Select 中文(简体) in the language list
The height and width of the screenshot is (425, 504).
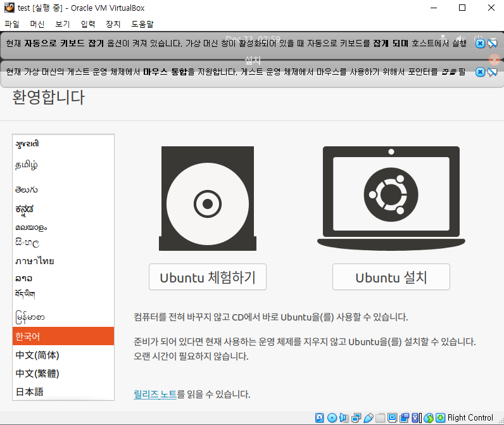point(63,355)
